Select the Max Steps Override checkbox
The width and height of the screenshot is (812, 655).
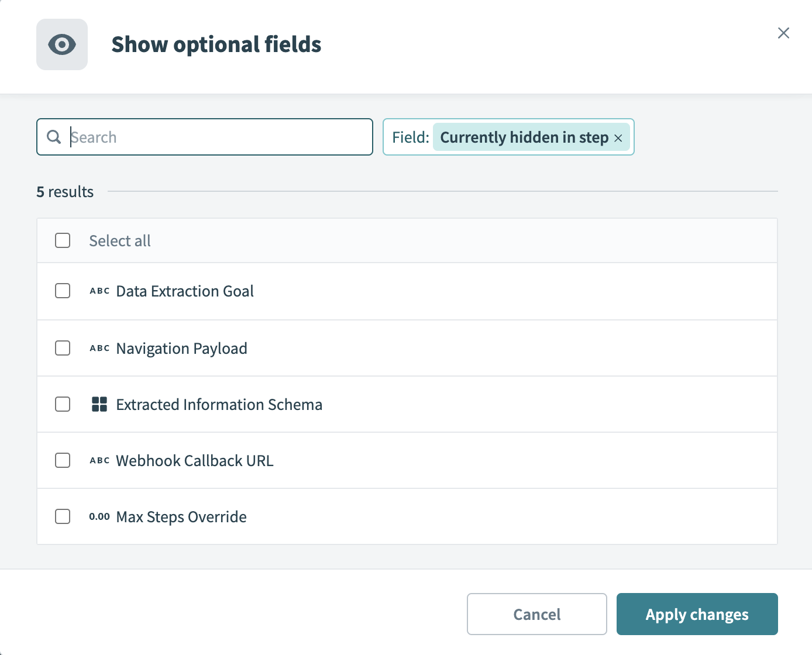point(63,516)
